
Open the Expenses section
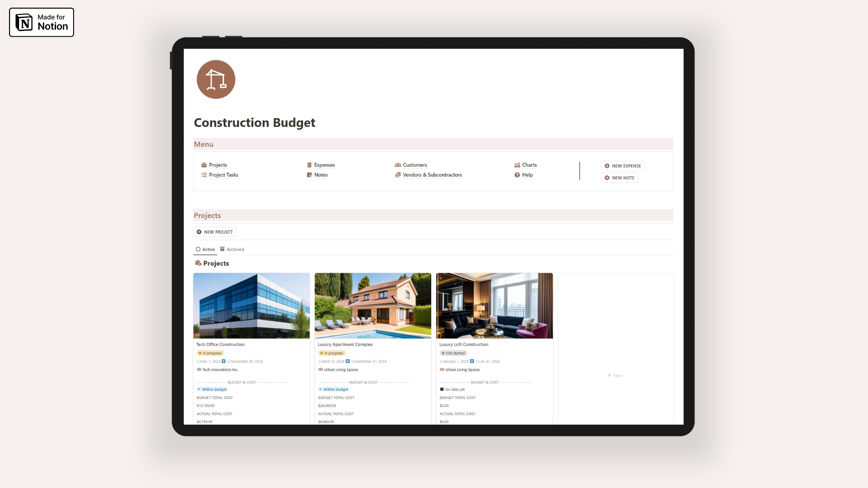324,164
